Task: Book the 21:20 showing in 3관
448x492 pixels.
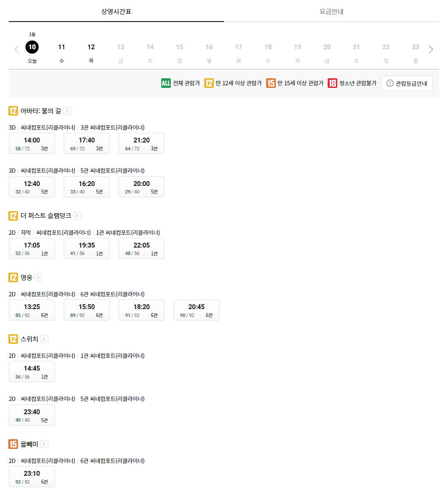Action: (141, 143)
